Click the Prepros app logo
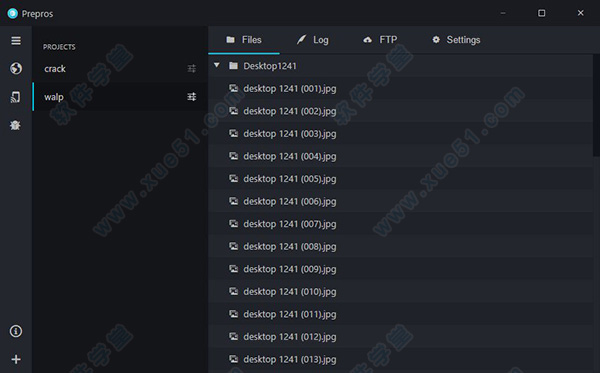This screenshot has height=373, width=600. pyautogui.click(x=13, y=13)
